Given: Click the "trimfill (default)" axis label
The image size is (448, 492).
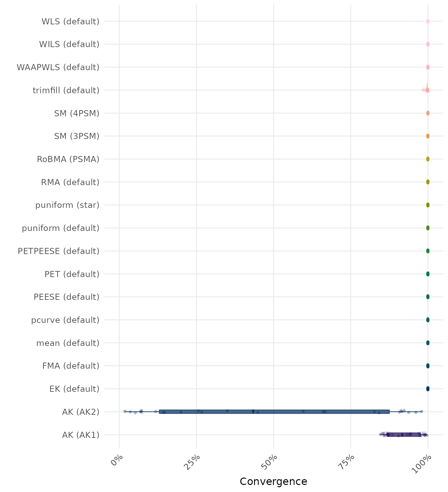Looking at the screenshot, I should click(x=66, y=90).
